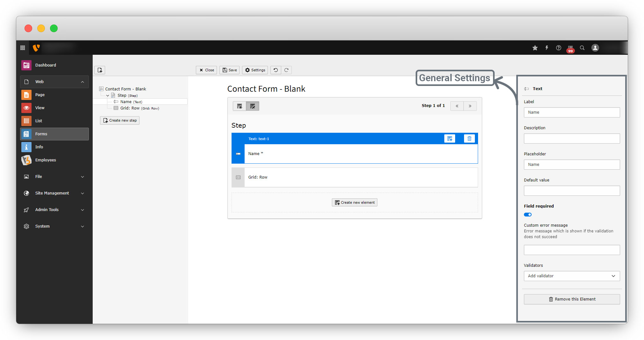
Task: Open the Add validator dropdown
Action: pos(572,276)
